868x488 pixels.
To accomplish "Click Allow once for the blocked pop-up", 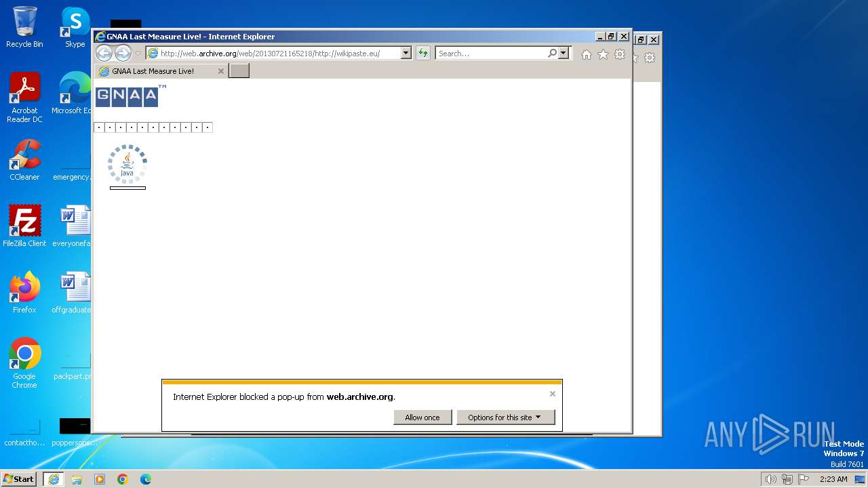I will click(422, 418).
